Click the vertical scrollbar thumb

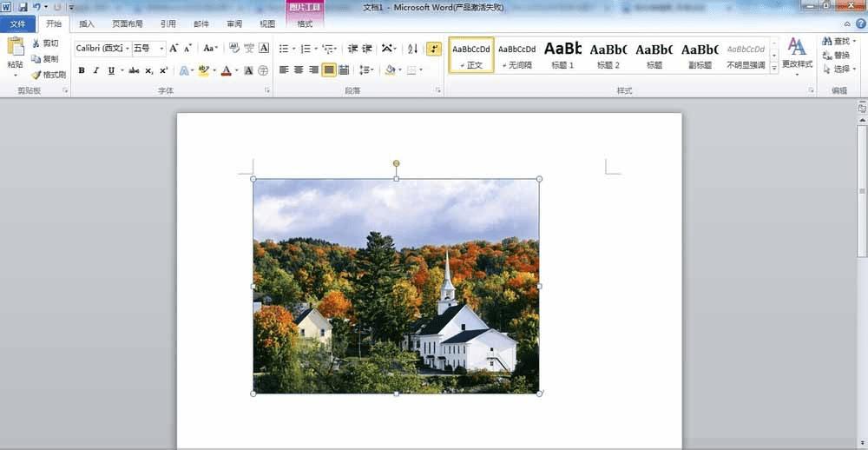[862, 190]
